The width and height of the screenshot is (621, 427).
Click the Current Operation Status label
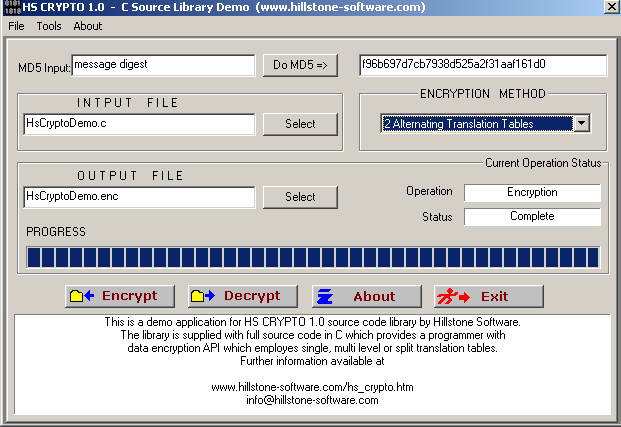(543, 163)
